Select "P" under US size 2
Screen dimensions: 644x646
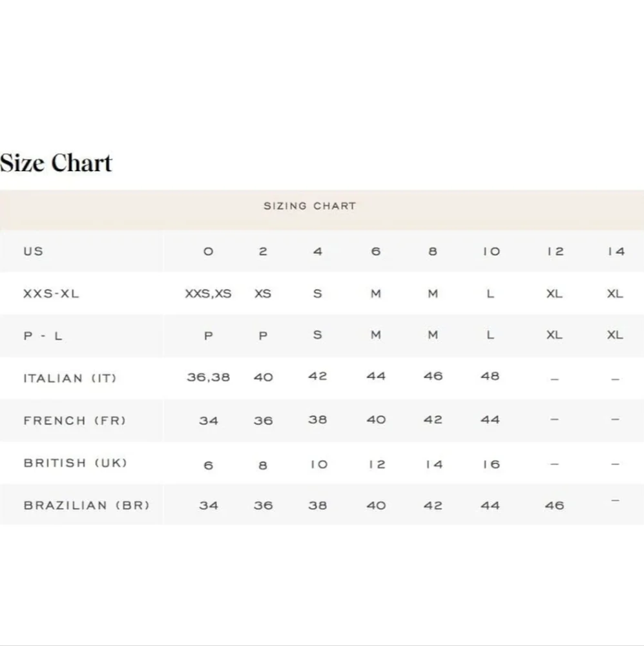point(263,336)
